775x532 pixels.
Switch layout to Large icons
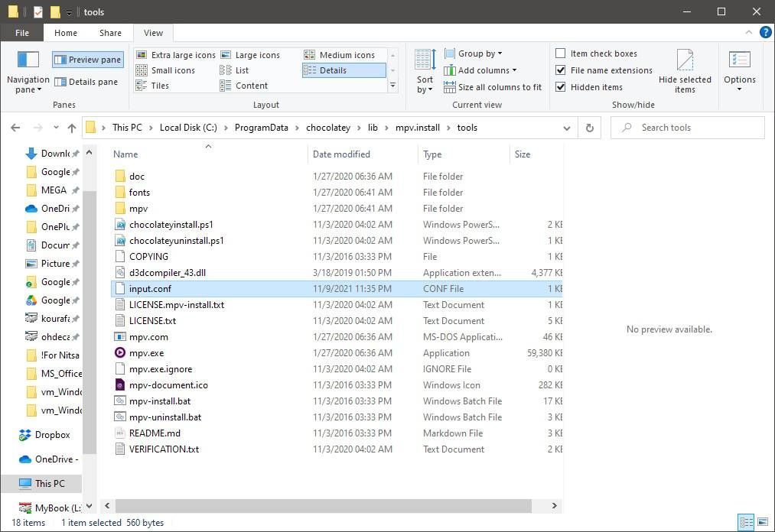251,55
